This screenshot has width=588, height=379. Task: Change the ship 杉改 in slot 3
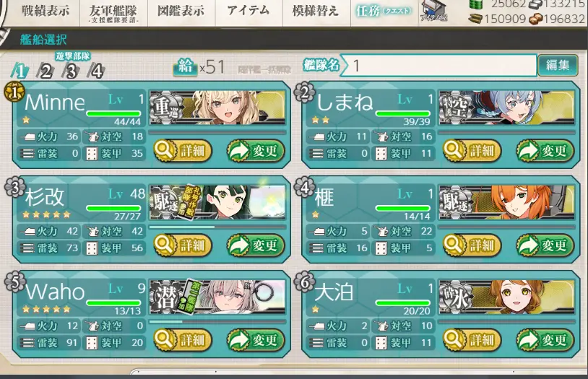[x=256, y=245]
